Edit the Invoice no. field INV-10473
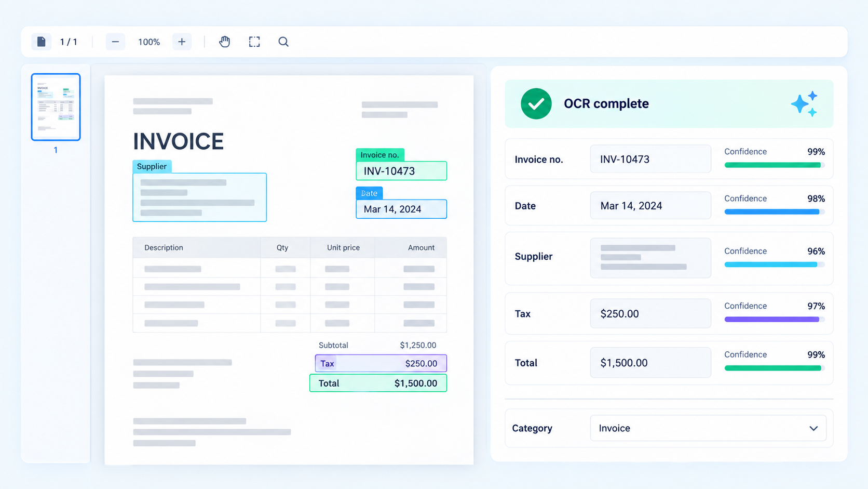The image size is (868, 489). click(x=650, y=159)
